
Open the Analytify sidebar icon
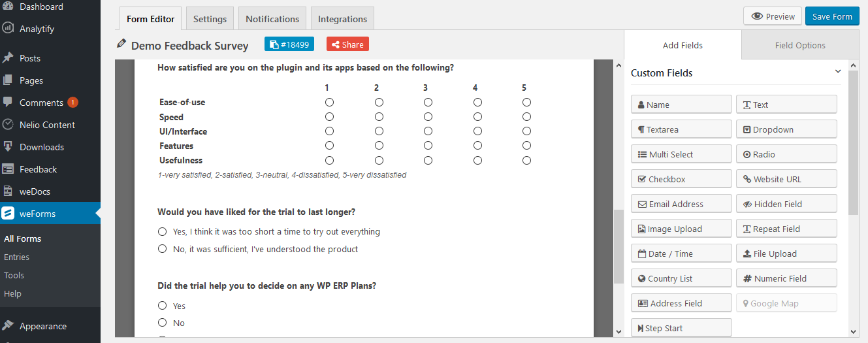pos(8,28)
